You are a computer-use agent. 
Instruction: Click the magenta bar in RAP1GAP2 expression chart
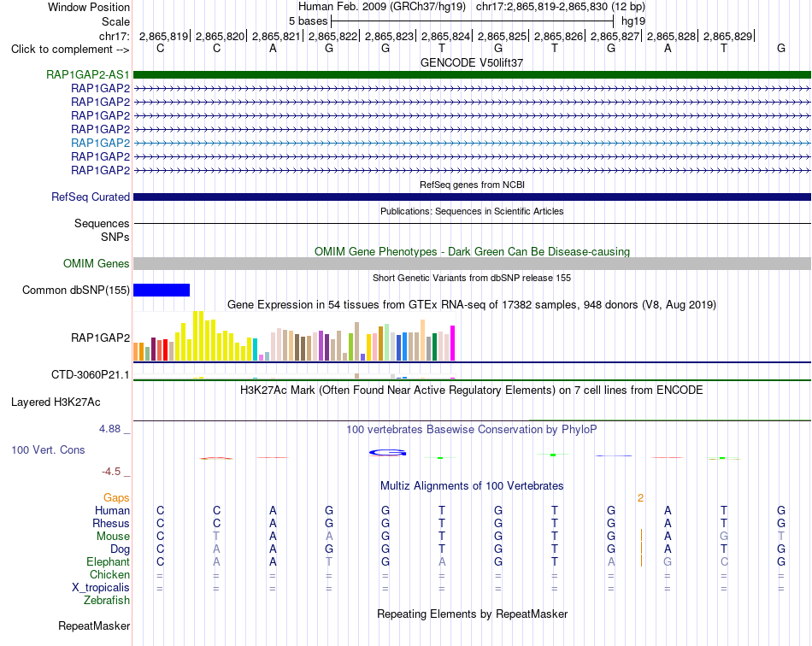453,343
